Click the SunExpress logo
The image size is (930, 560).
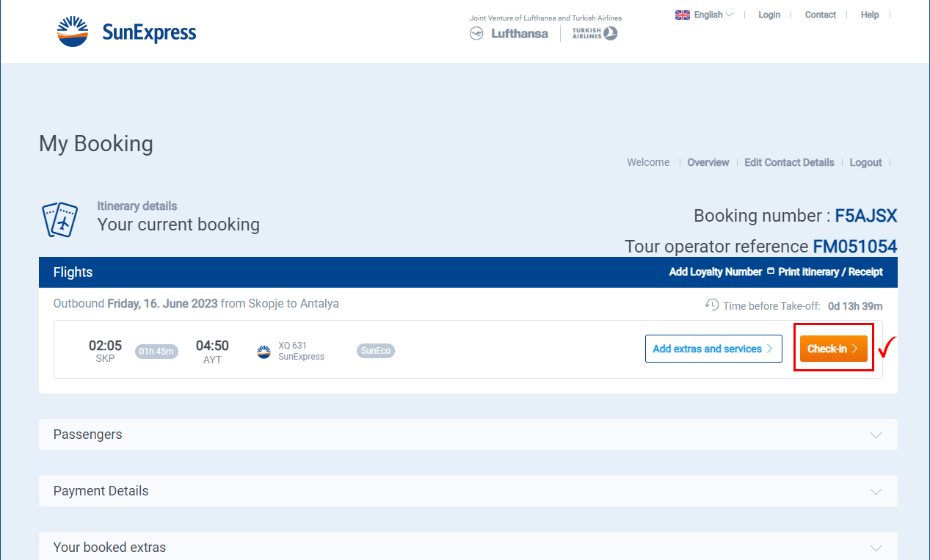tap(126, 32)
